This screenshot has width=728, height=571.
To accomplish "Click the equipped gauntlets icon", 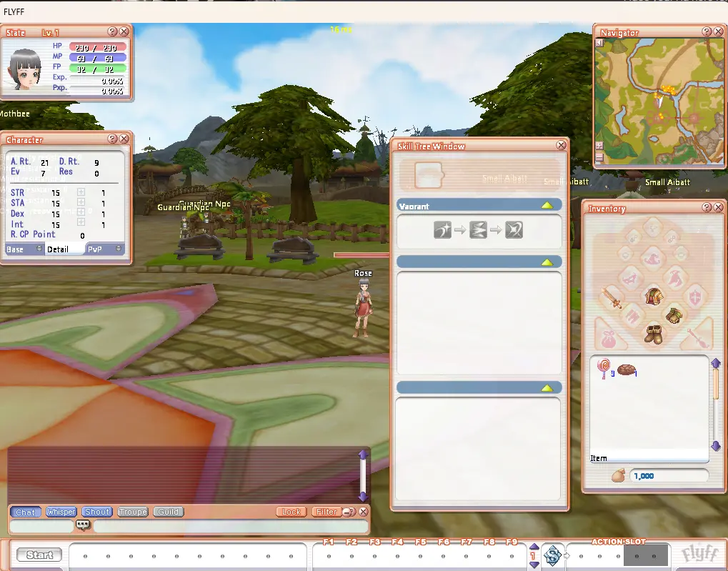I will pyautogui.click(x=674, y=315).
